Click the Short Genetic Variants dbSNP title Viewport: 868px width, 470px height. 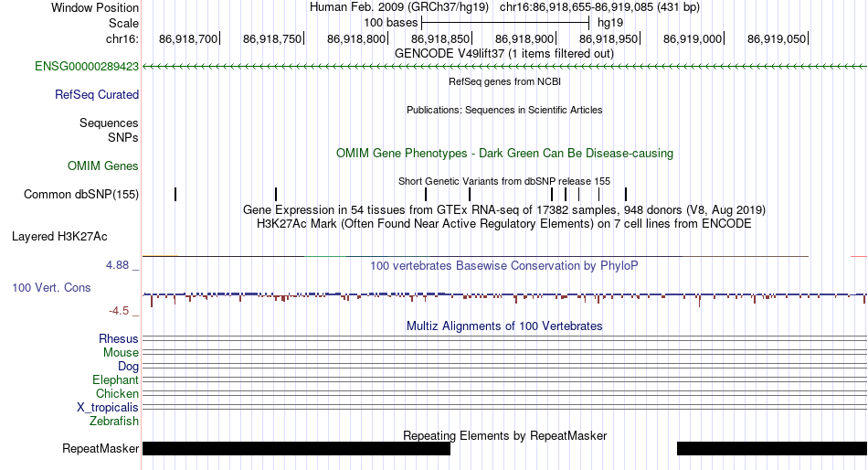(504, 181)
